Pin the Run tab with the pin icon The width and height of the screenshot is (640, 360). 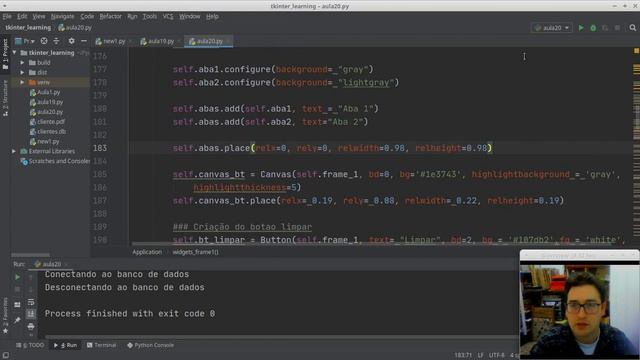[17, 320]
